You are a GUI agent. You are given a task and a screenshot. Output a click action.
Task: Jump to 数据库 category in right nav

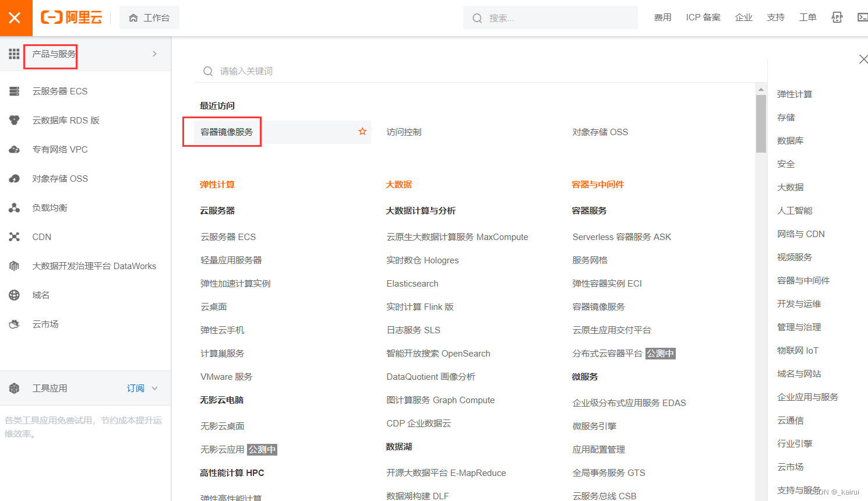pyautogui.click(x=791, y=141)
